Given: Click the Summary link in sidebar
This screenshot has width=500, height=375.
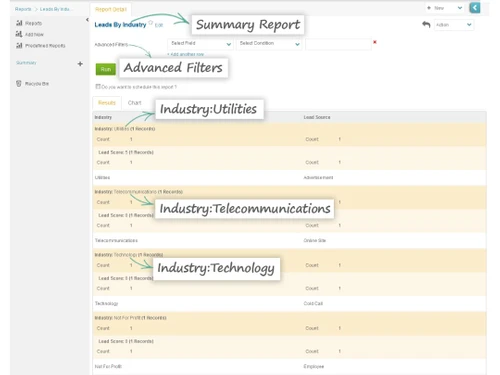Looking at the screenshot, I should click(26, 63).
